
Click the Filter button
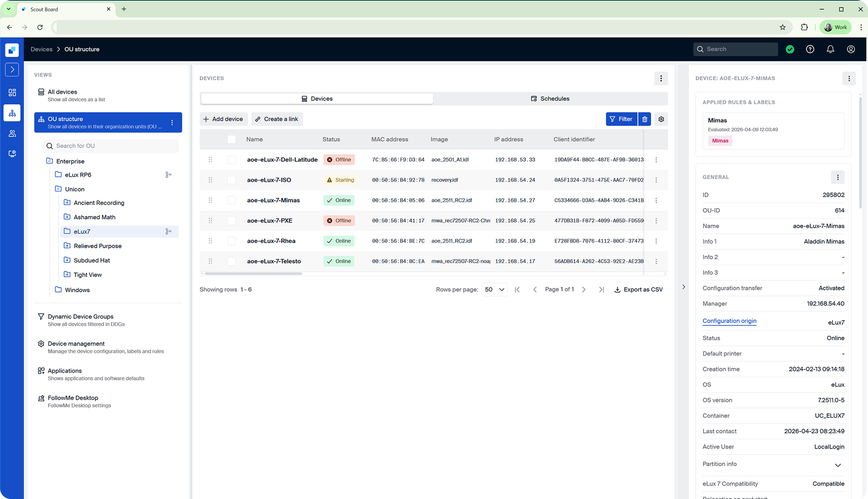point(621,119)
